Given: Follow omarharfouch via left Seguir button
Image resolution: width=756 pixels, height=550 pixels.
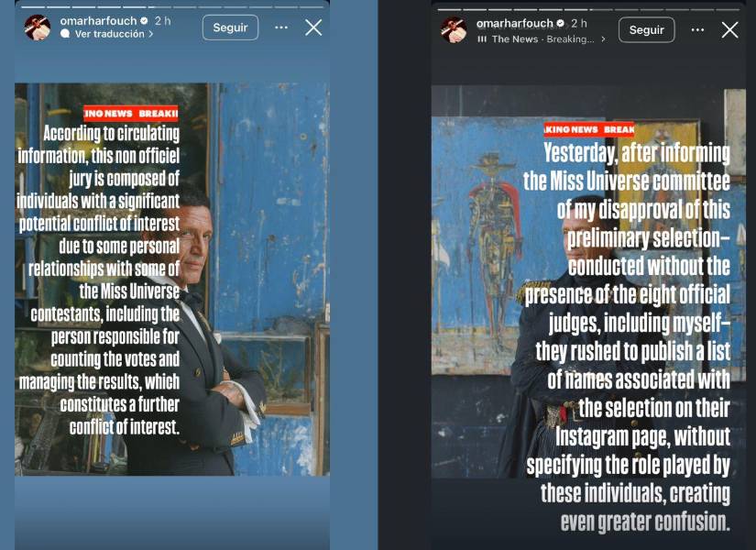Looking at the screenshot, I should [x=230, y=27].
